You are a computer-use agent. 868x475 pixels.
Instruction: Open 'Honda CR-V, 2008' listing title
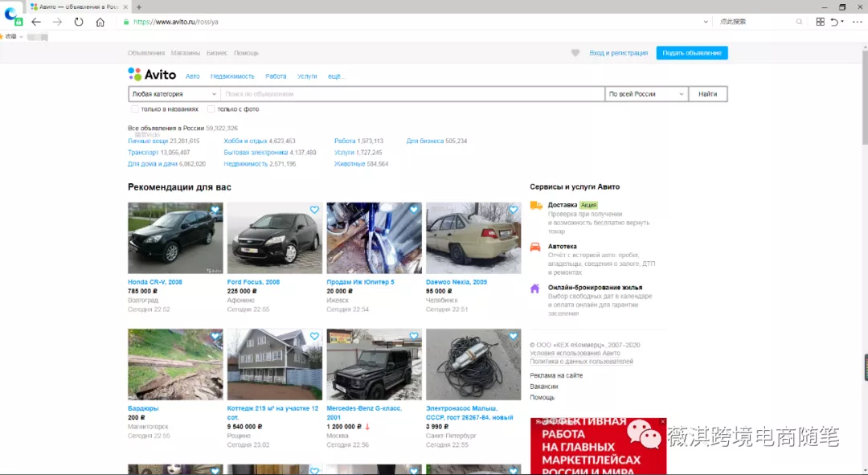pyautogui.click(x=155, y=282)
